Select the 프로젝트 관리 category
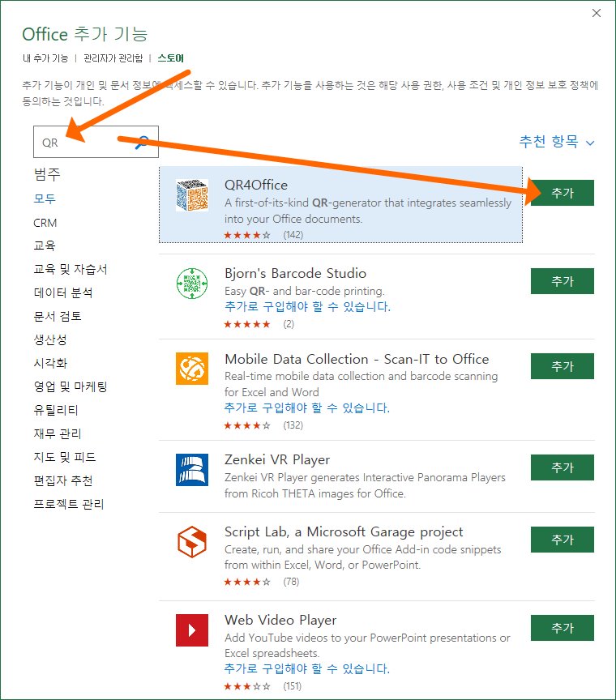Viewport: 616px width, 700px height. (69, 505)
